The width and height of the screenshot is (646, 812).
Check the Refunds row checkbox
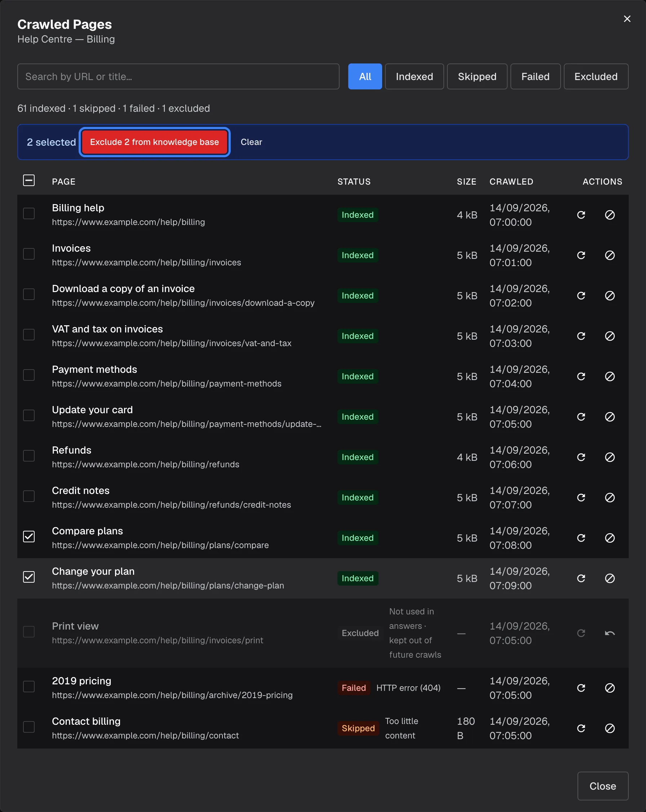pyautogui.click(x=29, y=455)
